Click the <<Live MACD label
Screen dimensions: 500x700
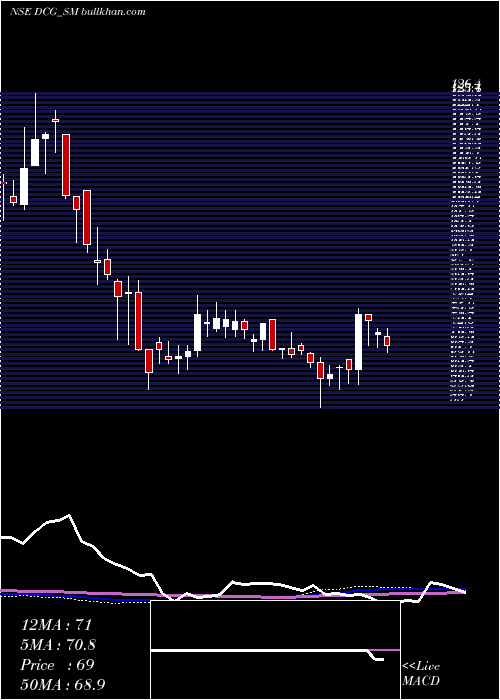tap(421, 673)
